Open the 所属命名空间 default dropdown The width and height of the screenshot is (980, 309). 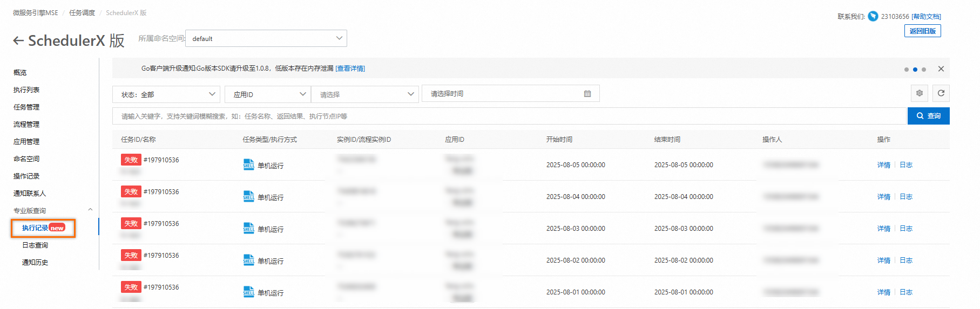point(266,38)
